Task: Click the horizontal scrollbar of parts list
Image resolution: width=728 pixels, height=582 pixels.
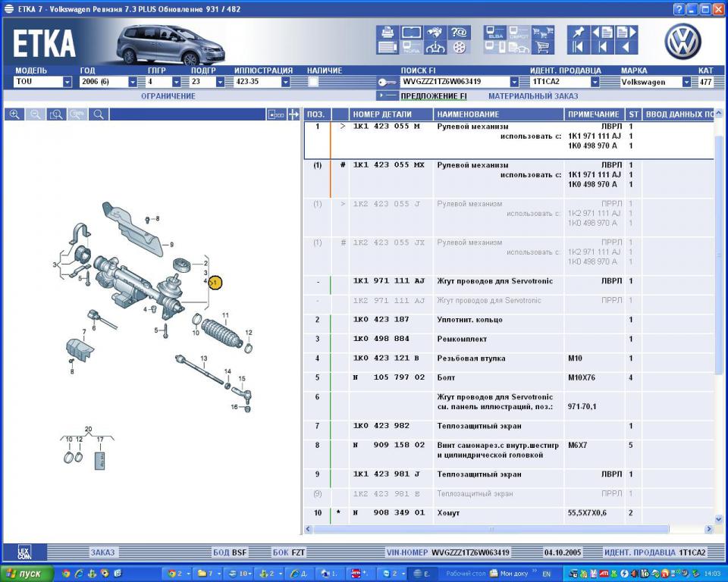Action: 491,529
